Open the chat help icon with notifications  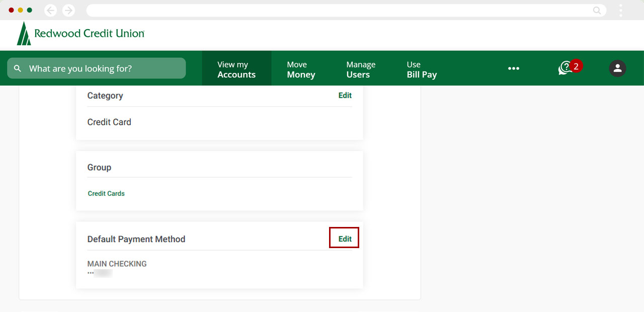pyautogui.click(x=566, y=68)
